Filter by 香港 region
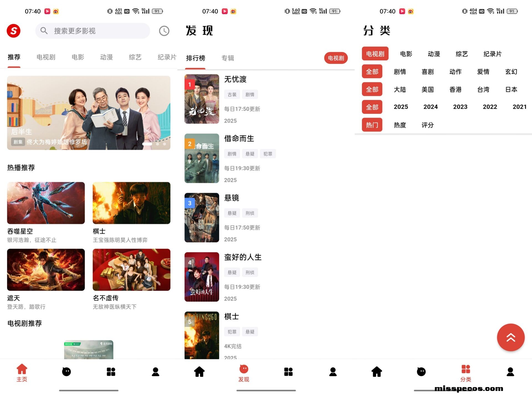Screen dimensions: 532x394 (x=456, y=89)
